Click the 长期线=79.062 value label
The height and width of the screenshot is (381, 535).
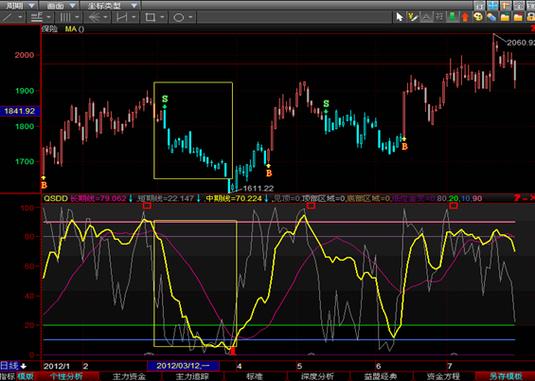pyautogui.click(x=98, y=198)
